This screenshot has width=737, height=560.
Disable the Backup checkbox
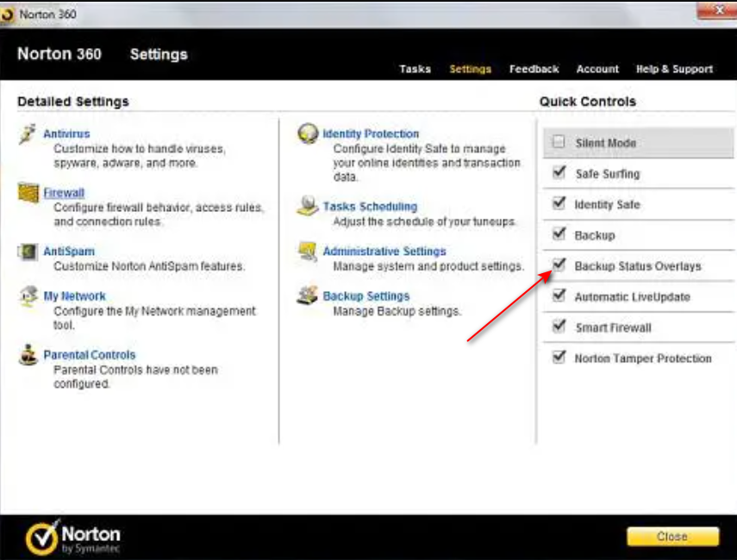pyautogui.click(x=559, y=233)
